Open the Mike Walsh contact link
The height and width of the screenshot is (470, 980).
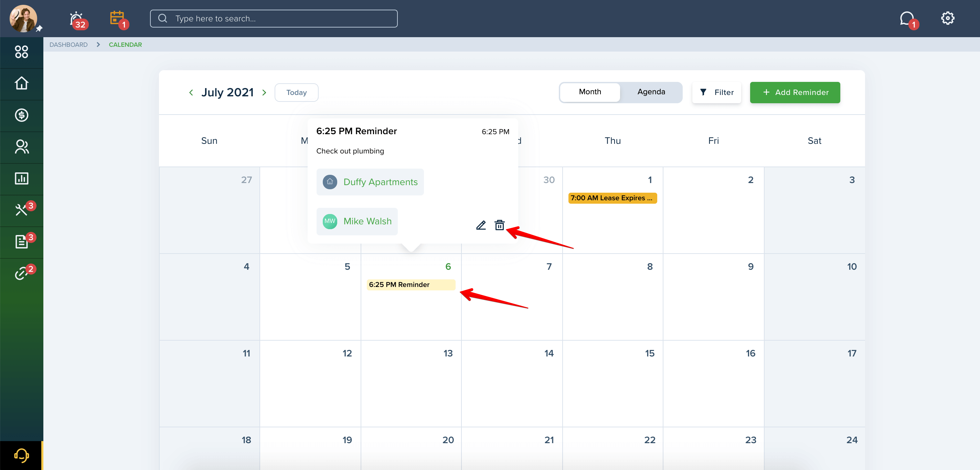357,221
